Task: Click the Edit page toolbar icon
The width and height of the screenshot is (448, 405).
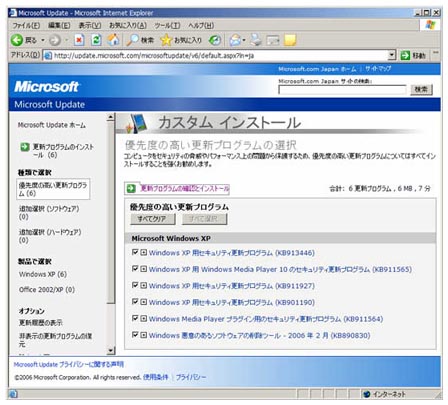Action: tap(273, 40)
